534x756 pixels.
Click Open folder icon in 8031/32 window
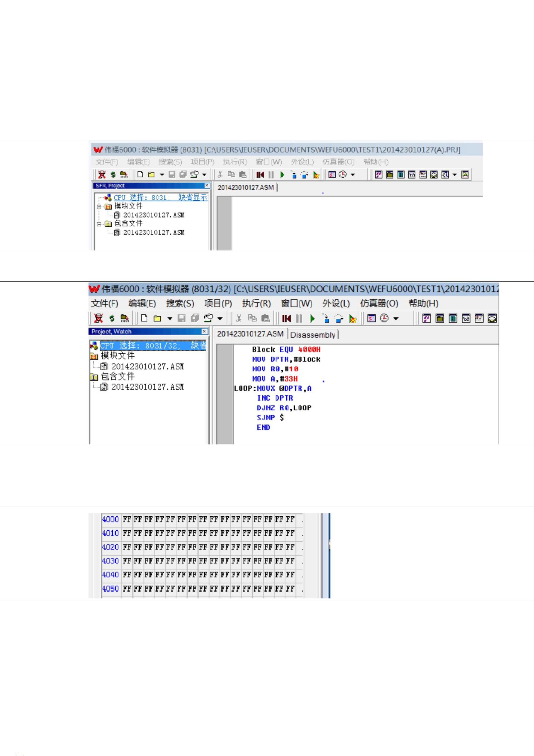[x=157, y=318]
